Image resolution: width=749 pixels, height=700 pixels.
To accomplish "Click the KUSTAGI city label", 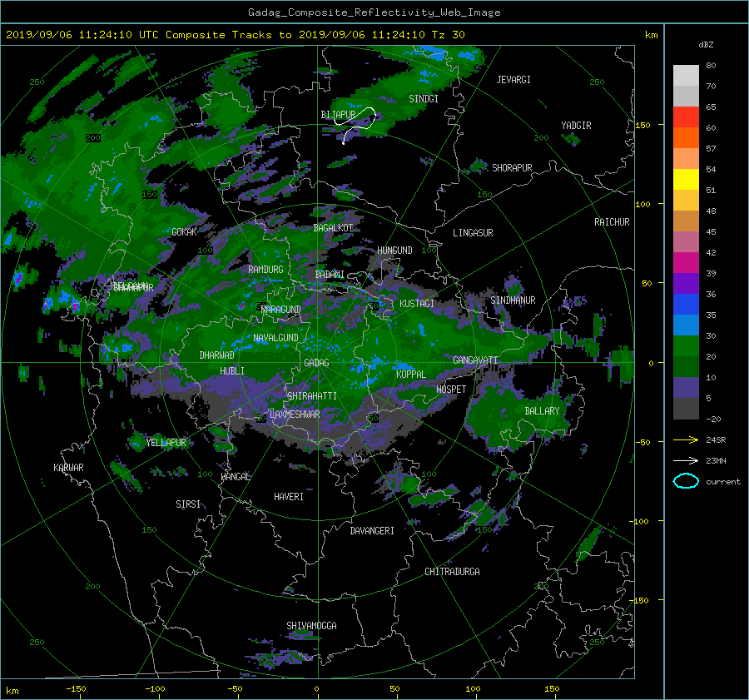I will (x=417, y=304).
